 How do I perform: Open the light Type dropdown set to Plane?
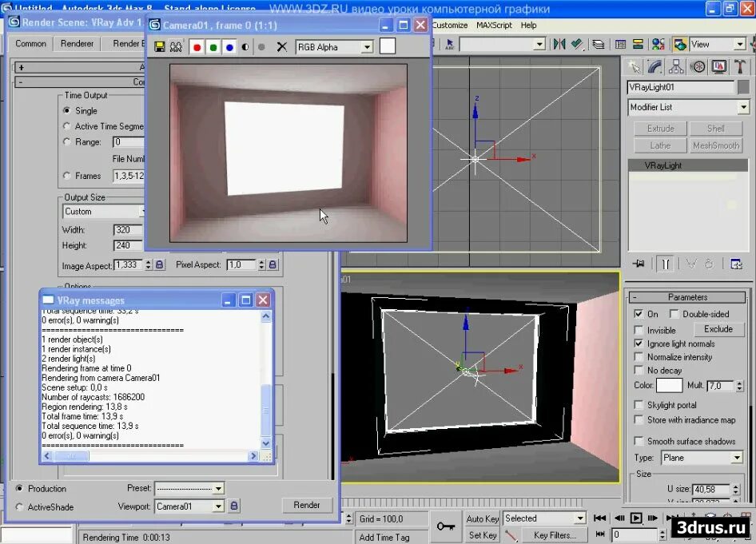coord(702,458)
